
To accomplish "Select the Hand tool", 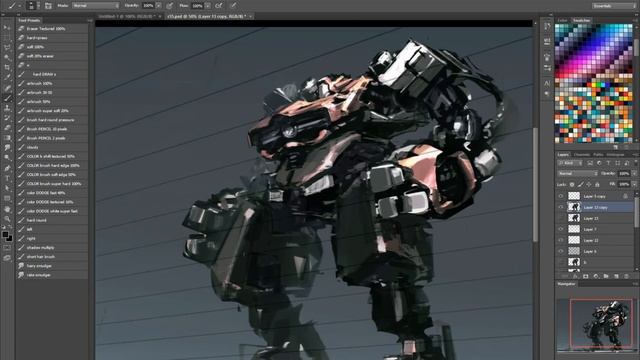I will pos(7,209).
